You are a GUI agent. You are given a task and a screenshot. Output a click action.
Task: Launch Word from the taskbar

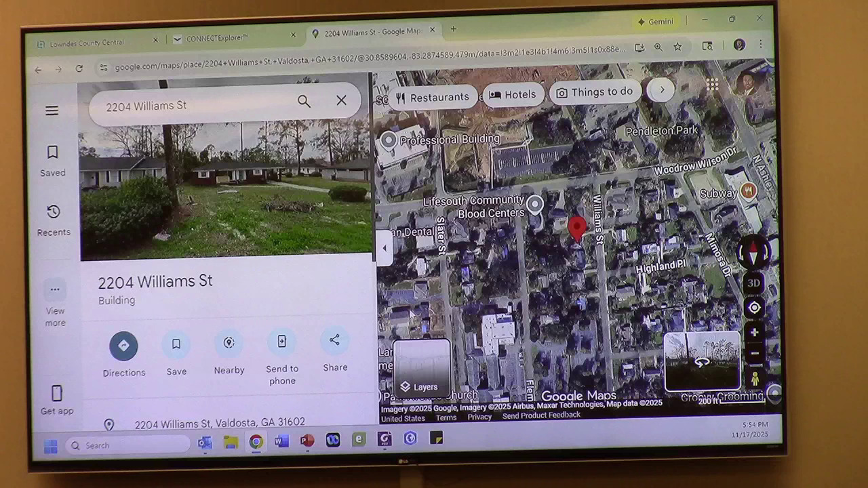281,441
